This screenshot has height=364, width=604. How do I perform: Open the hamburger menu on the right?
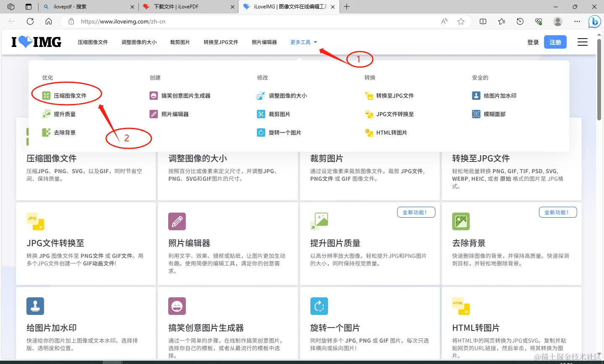[583, 42]
